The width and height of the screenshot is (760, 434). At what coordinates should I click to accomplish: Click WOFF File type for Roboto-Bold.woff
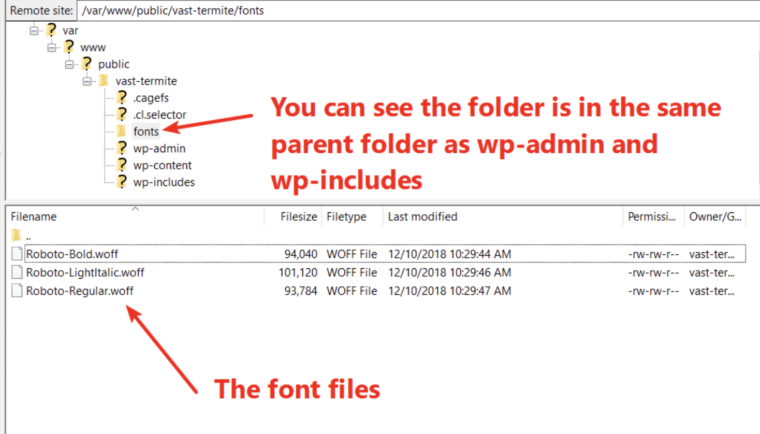click(352, 254)
